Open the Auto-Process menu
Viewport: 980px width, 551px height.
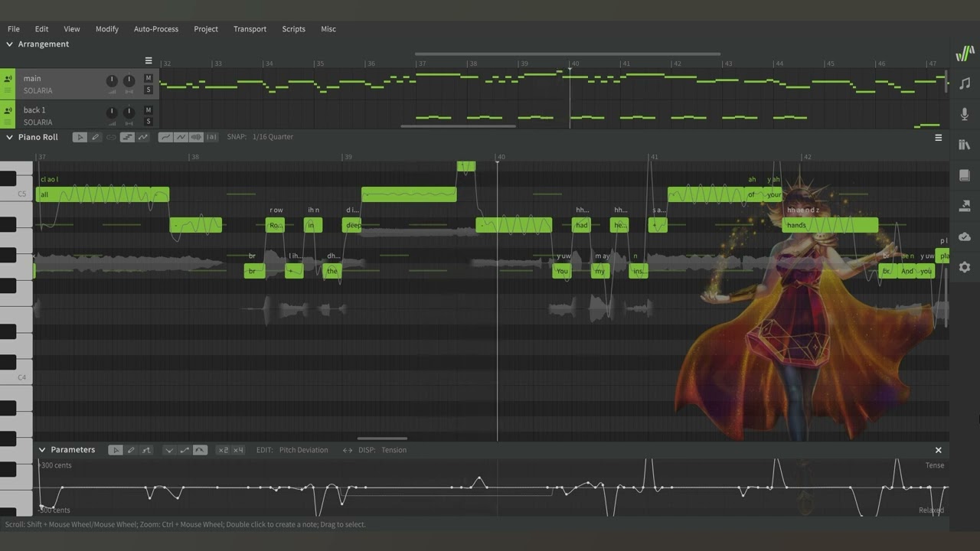coord(156,29)
